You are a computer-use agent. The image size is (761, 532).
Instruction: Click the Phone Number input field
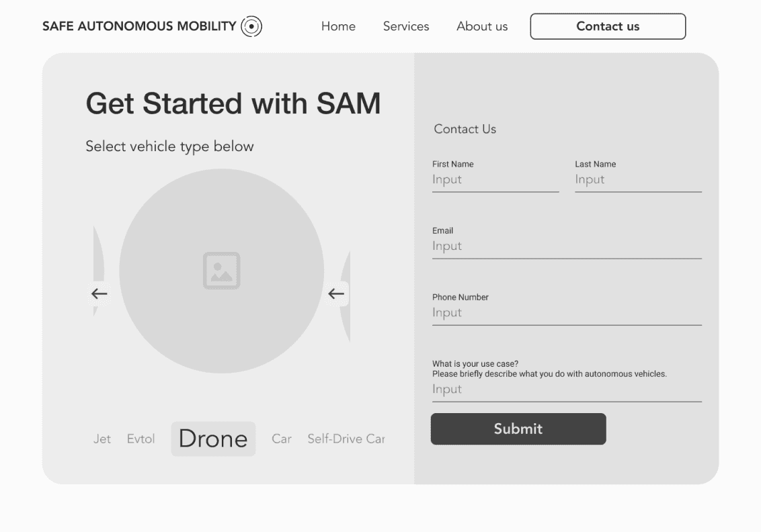tap(567, 313)
